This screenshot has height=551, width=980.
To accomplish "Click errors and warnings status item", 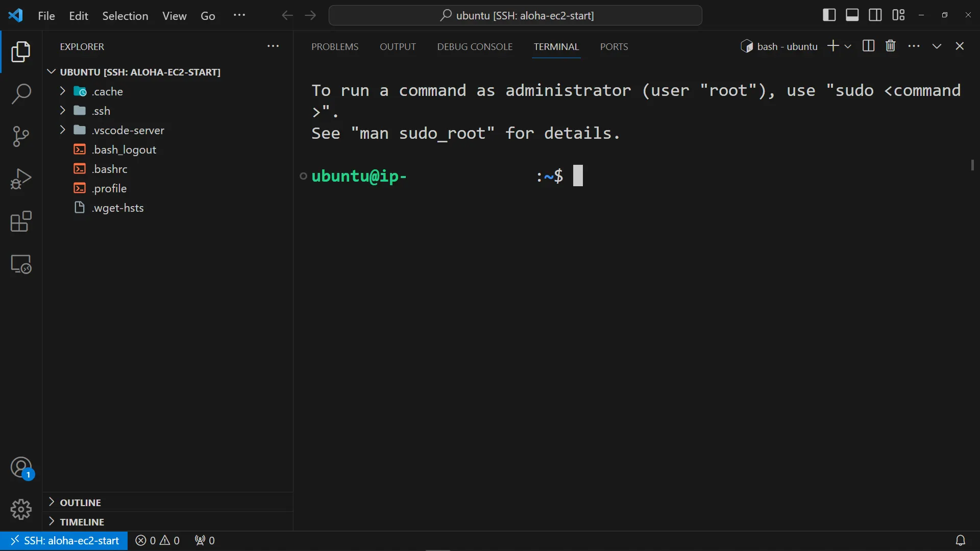I will (x=157, y=540).
